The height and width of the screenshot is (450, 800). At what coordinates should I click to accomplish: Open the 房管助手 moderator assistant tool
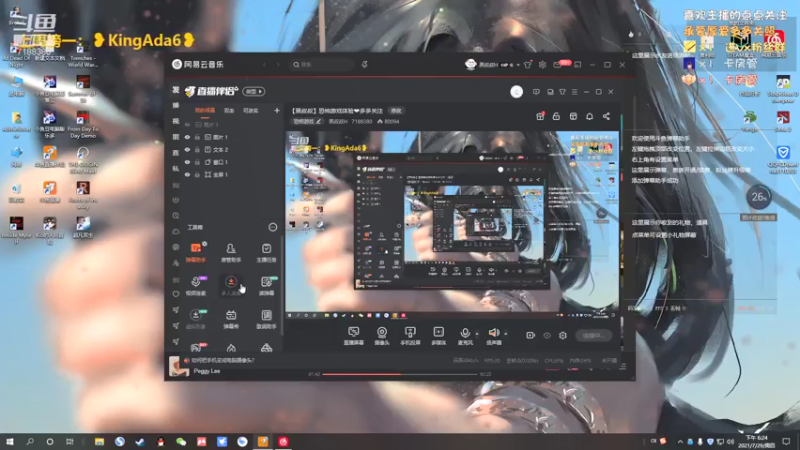tap(231, 253)
